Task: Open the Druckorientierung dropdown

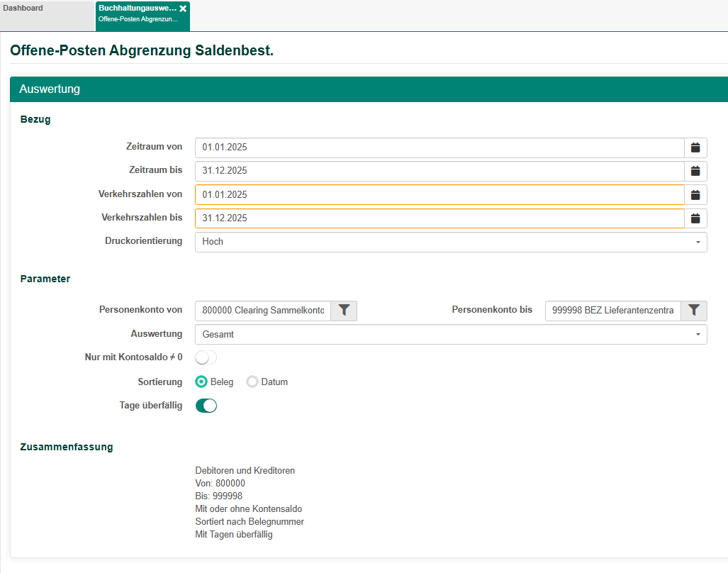Action: click(450, 242)
